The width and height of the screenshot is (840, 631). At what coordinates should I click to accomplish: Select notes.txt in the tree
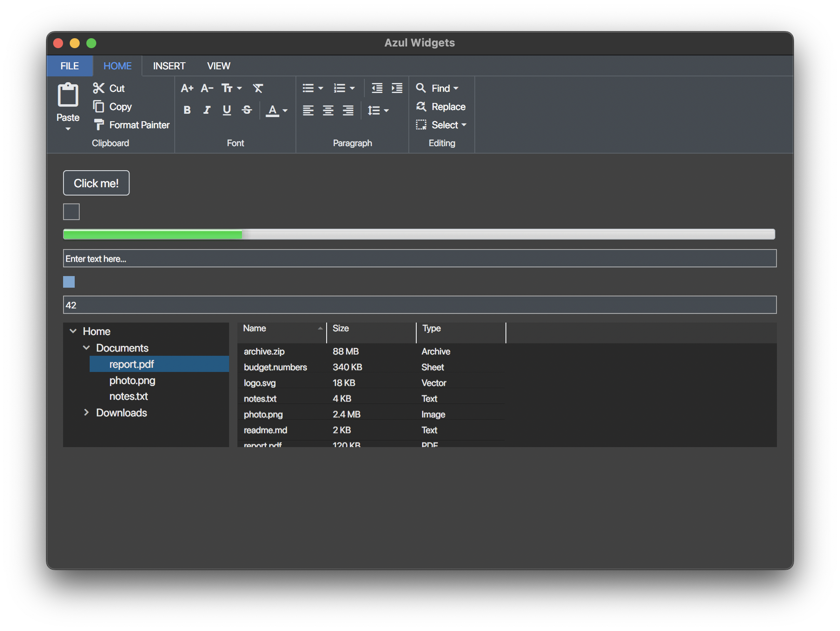point(159,396)
